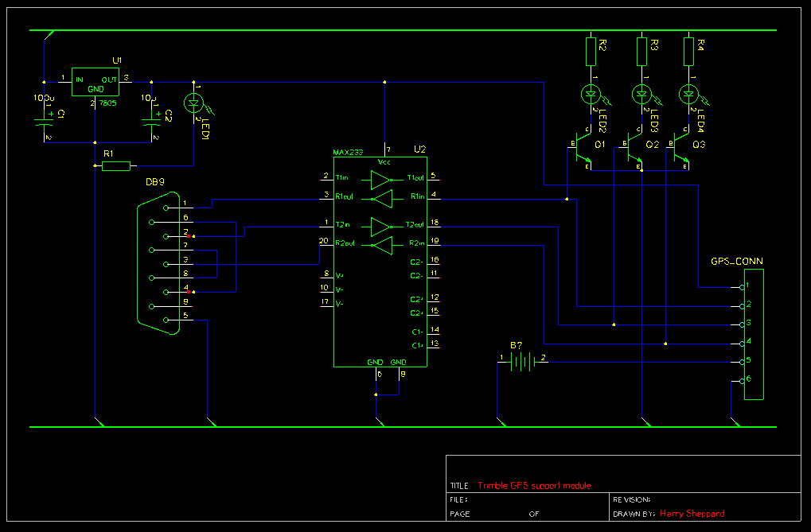The image size is (811, 532).
Task: Click pin 9 terminal of the DB9 connector
Action: [151, 306]
